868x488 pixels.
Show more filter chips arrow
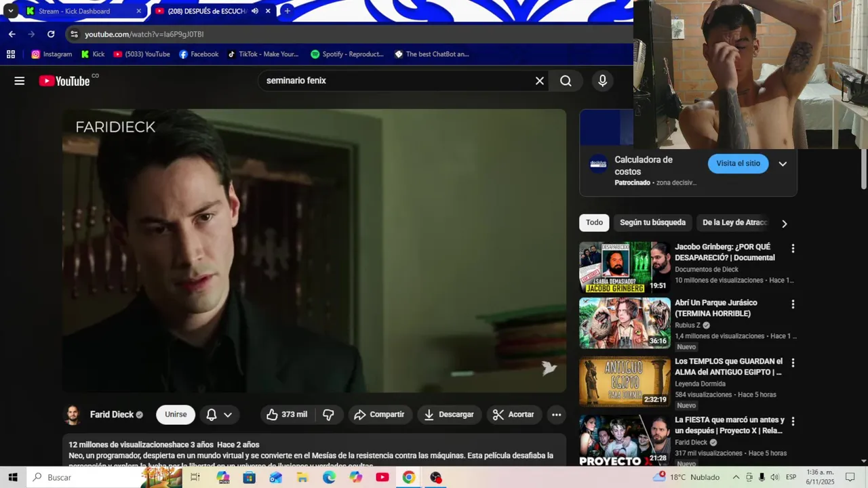785,224
